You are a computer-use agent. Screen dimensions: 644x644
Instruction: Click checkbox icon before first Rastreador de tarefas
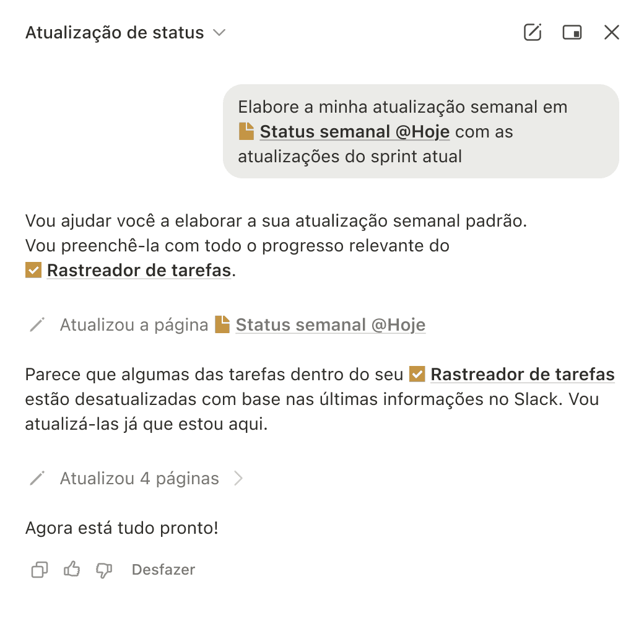click(33, 271)
